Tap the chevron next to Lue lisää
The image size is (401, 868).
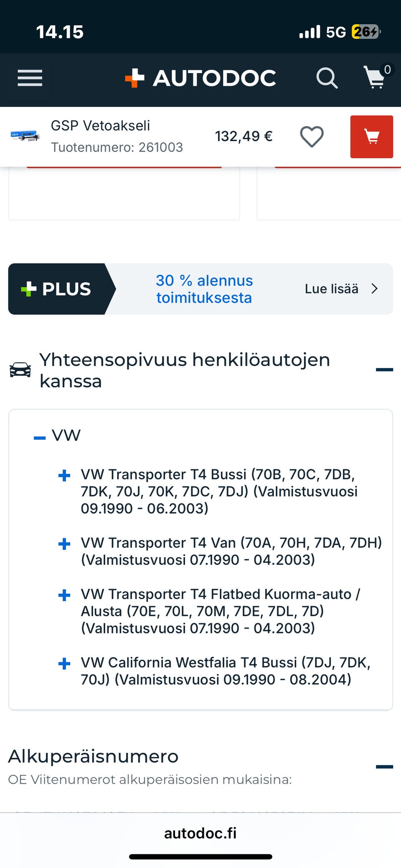coord(375,289)
